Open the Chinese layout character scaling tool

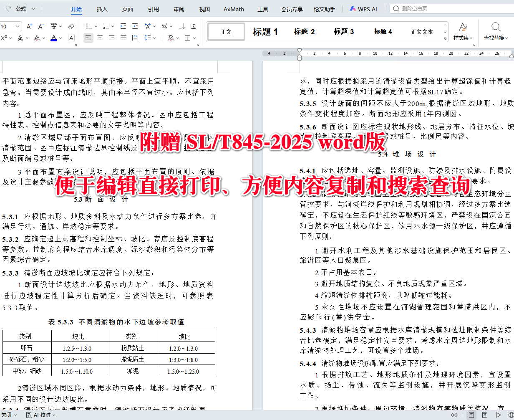point(148,26)
